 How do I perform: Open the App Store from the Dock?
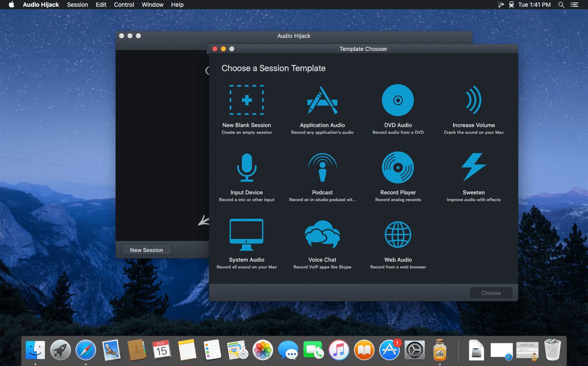click(389, 350)
